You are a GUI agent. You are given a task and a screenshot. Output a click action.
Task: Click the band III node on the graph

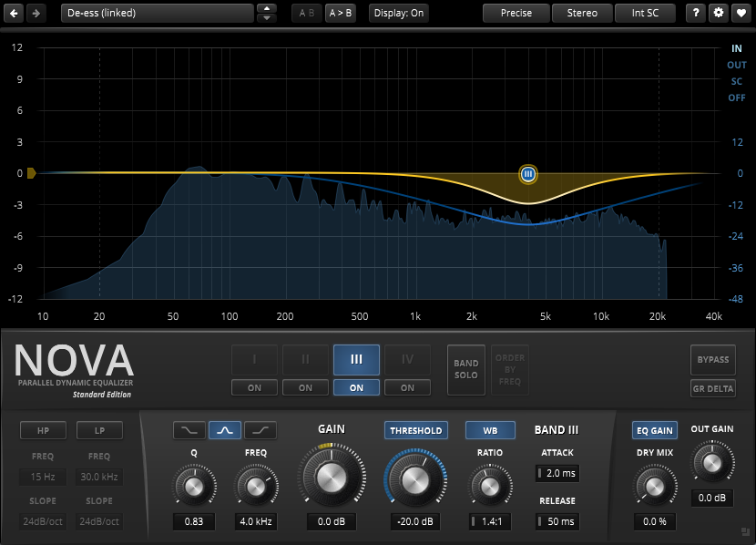point(528,174)
